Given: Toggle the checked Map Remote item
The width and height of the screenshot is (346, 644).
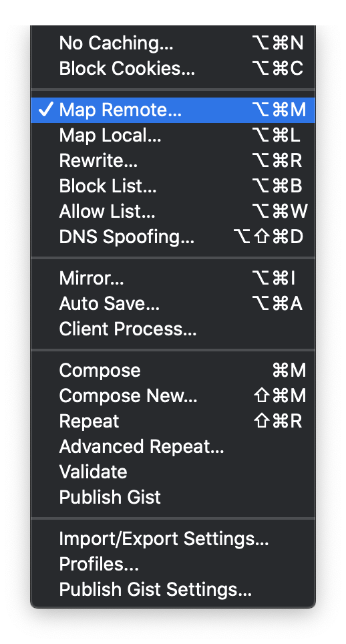Looking at the screenshot, I should (173, 110).
